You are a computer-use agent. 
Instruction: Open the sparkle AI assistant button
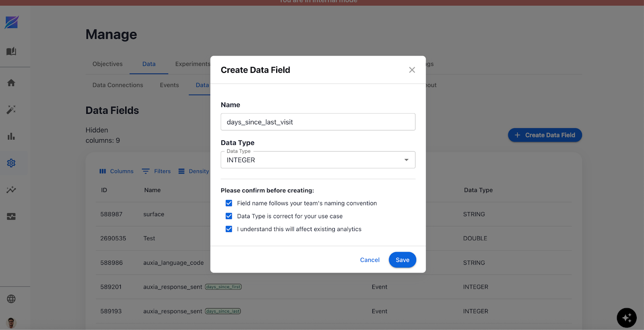coord(627,318)
